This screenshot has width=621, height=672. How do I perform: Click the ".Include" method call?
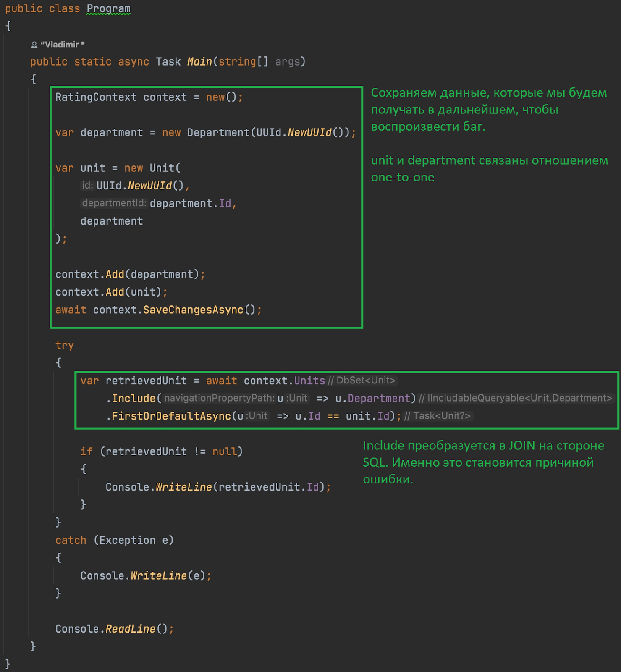(x=131, y=398)
